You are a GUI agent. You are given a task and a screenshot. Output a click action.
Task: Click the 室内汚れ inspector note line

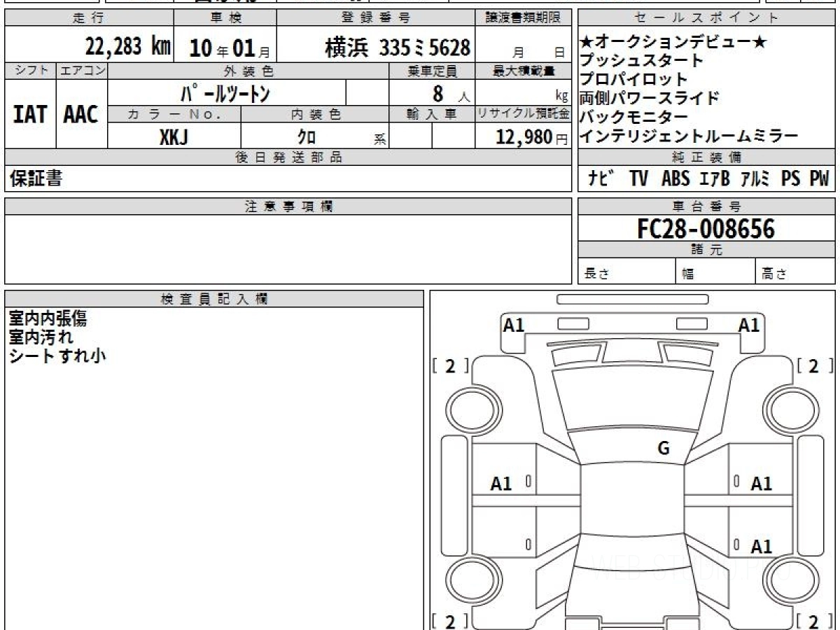tap(41, 337)
